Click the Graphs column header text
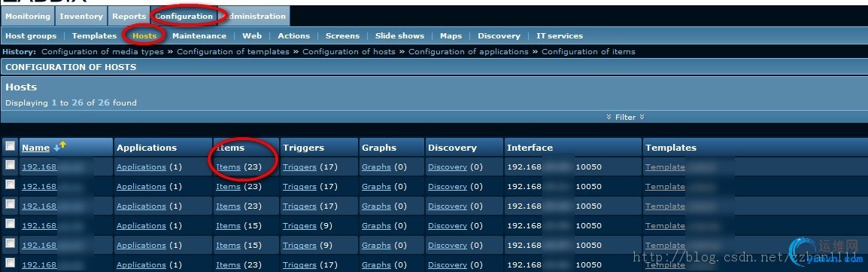This screenshot has width=868, height=272. [379, 148]
